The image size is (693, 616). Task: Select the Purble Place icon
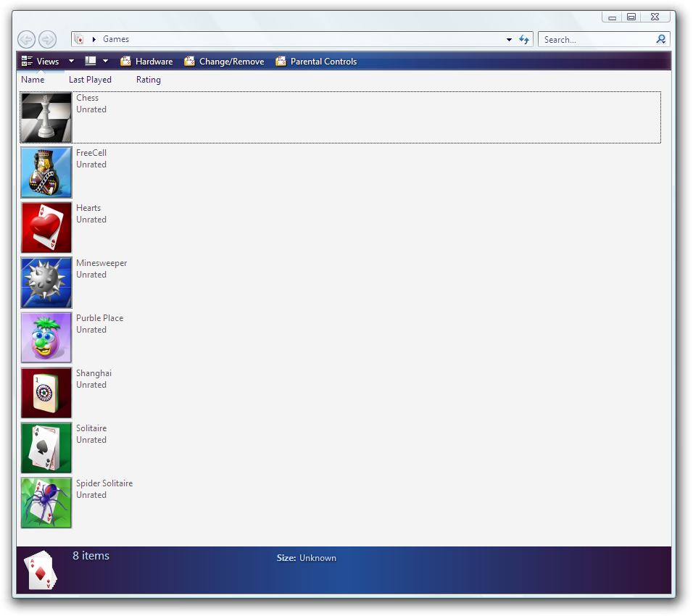tap(46, 338)
